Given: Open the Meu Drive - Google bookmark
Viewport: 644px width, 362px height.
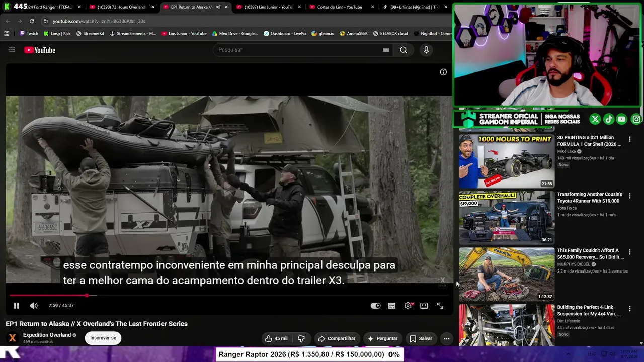Looking at the screenshot, I should click(x=234, y=34).
